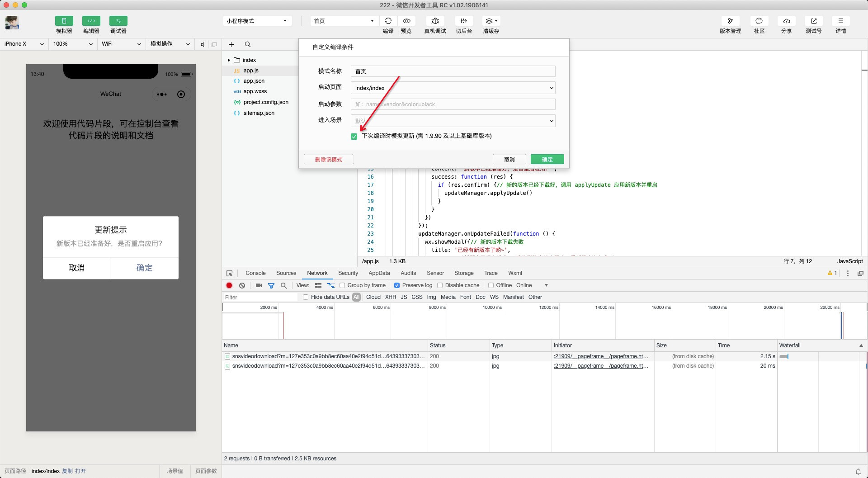Viewport: 868px width, 478px height.
Task: Open the iPhone X device dropdown
Action: click(24, 44)
